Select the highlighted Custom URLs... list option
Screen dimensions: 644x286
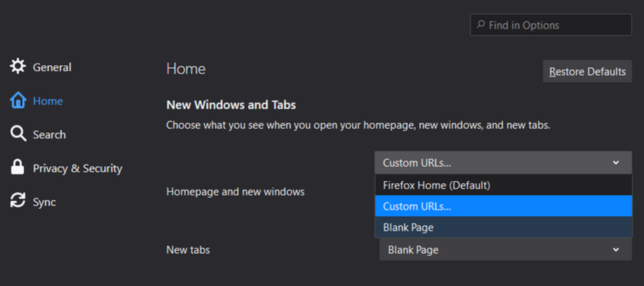click(x=503, y=206)
